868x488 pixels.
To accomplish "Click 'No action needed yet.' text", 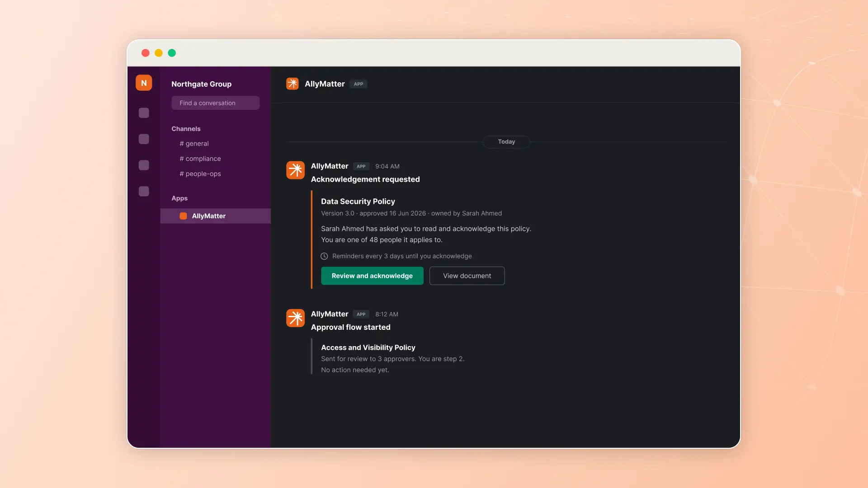I will pyautogui.click(x=355, y=370).
